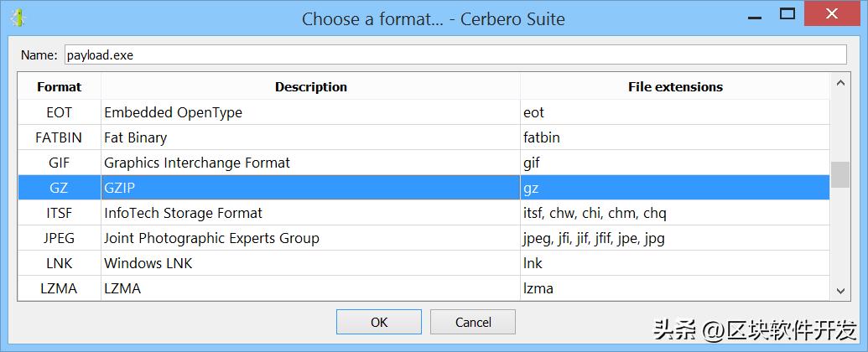Screen dimensions: 868x352
Task: Pick the ITSF InfoTech Storage Format row
Action: pos(310,213)
